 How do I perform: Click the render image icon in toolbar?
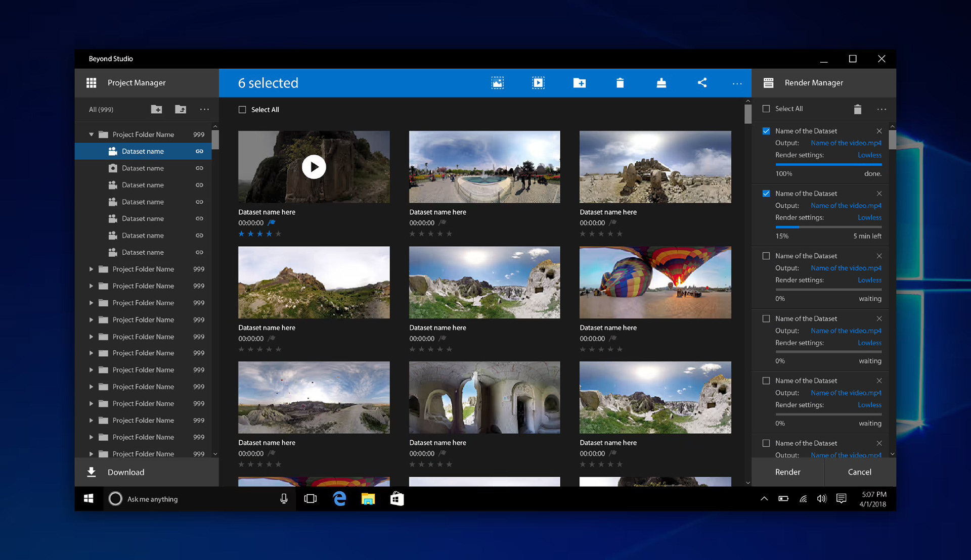pyautogui.click(x=497, y=83)
